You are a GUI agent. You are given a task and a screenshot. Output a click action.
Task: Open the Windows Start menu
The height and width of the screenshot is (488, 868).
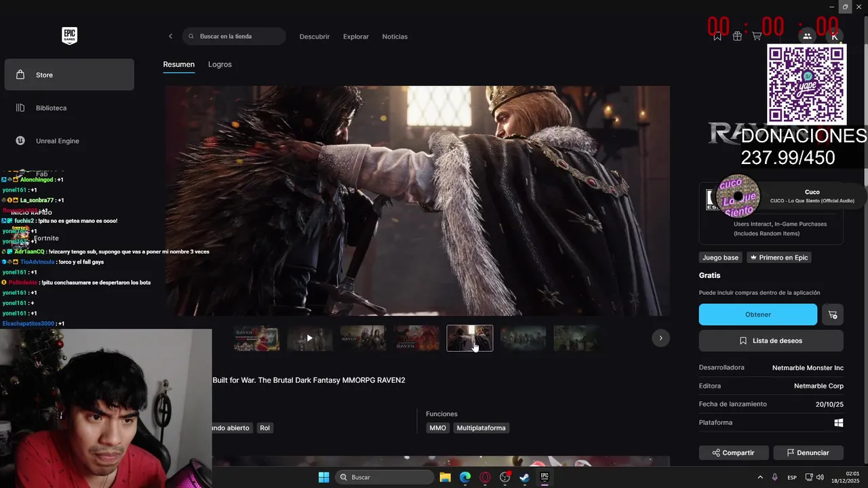tap(323, 477)
